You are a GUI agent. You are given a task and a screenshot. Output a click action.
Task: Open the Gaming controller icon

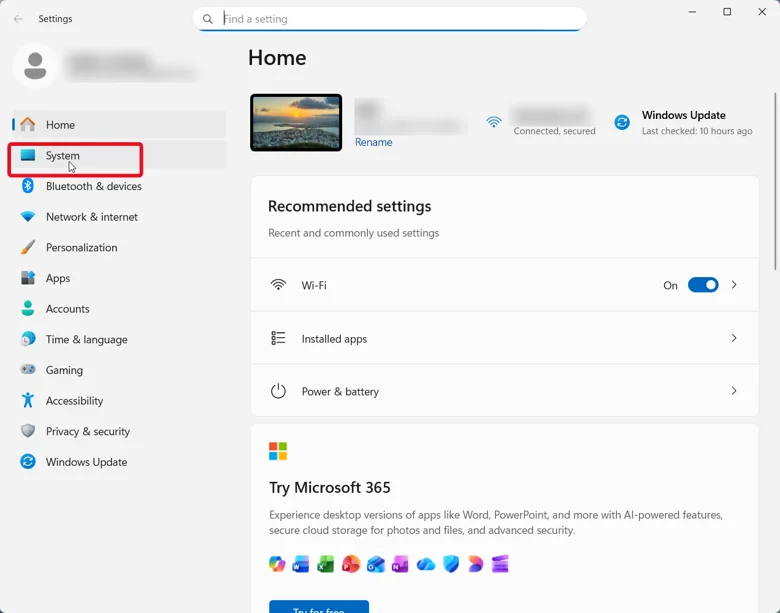pyautogui.click(x=28, y=369)
